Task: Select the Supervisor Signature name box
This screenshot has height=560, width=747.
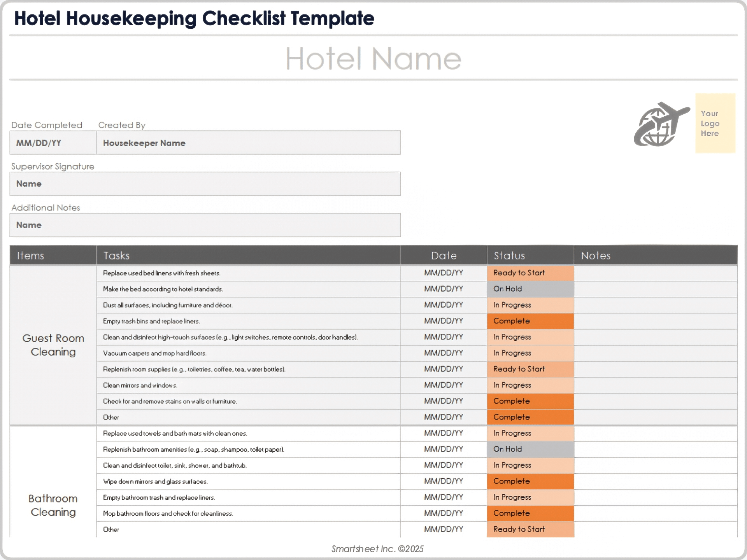Action: tap(205, 183)
